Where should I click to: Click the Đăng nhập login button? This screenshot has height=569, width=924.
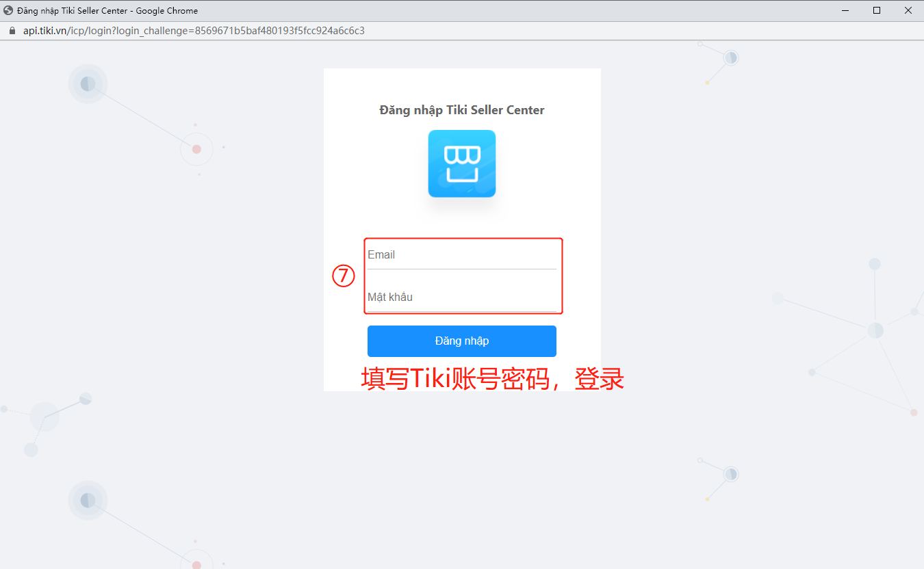coord(461,341)
